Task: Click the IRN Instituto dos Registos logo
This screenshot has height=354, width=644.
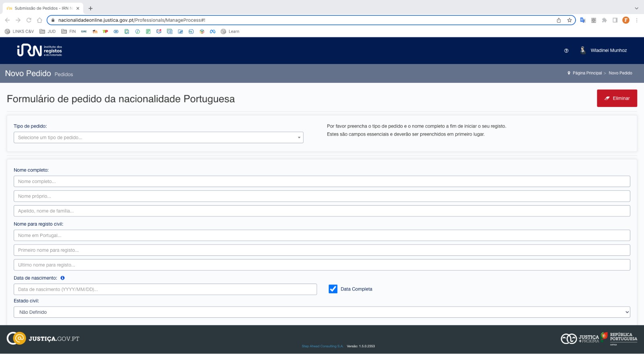Action: pyautogui.click(x=39, y=51)
